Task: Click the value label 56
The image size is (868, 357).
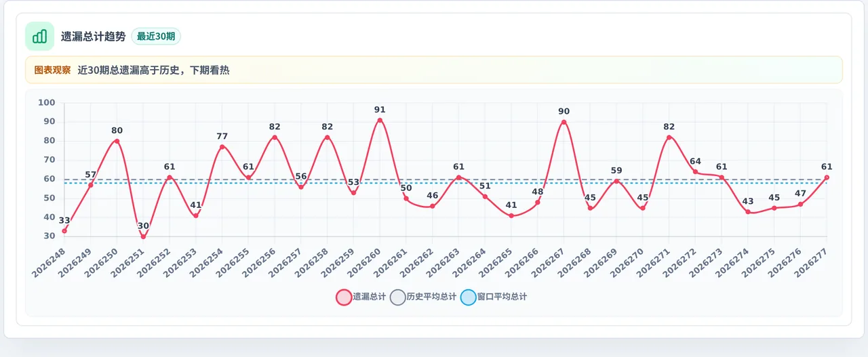Action: coord(301,176)
